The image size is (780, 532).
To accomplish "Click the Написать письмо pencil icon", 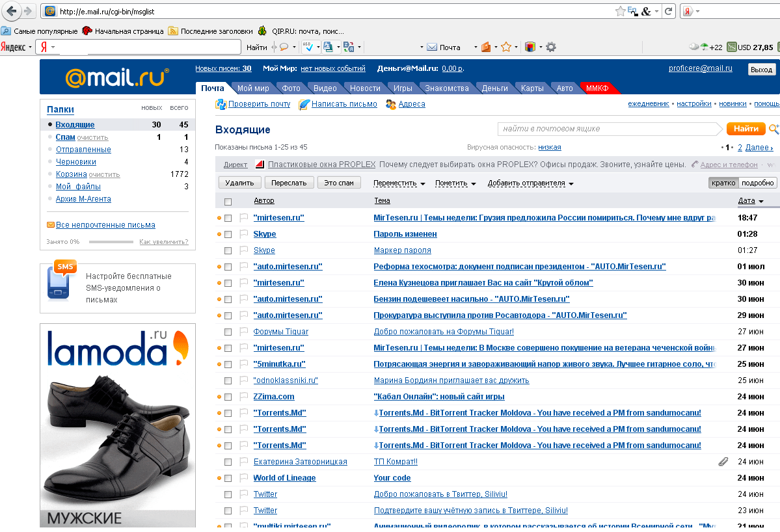I will [304, 104].
